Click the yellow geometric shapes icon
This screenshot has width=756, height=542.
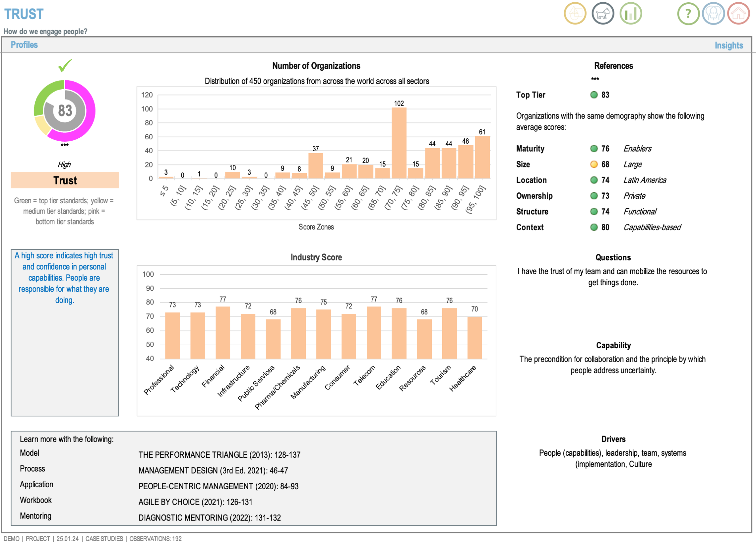[575, 14]
